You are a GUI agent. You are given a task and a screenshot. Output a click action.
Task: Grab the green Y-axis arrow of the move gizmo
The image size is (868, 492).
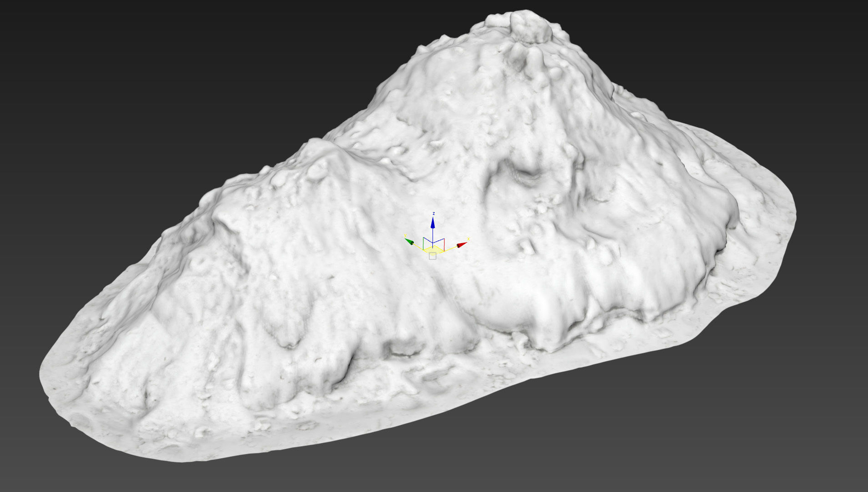click(x=409, y=241)
